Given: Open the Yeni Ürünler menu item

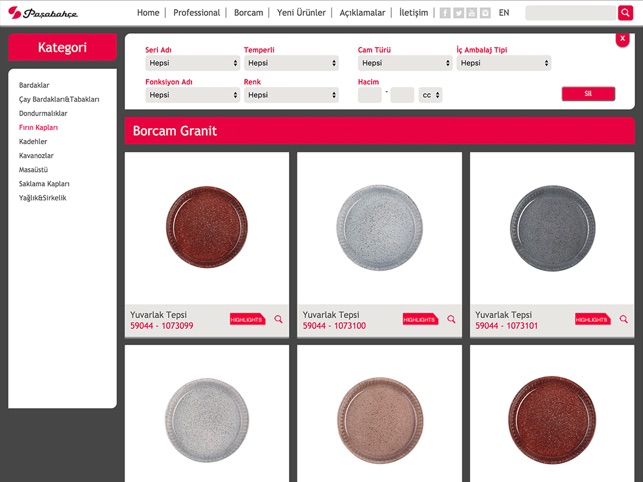Looking at the screenshot, I should pyautogui.click(x=301, y=13).
